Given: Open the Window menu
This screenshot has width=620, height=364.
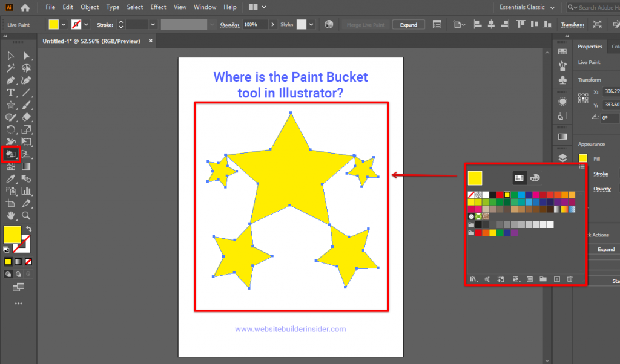Looking at the screenshot, I should pos(205,7).
